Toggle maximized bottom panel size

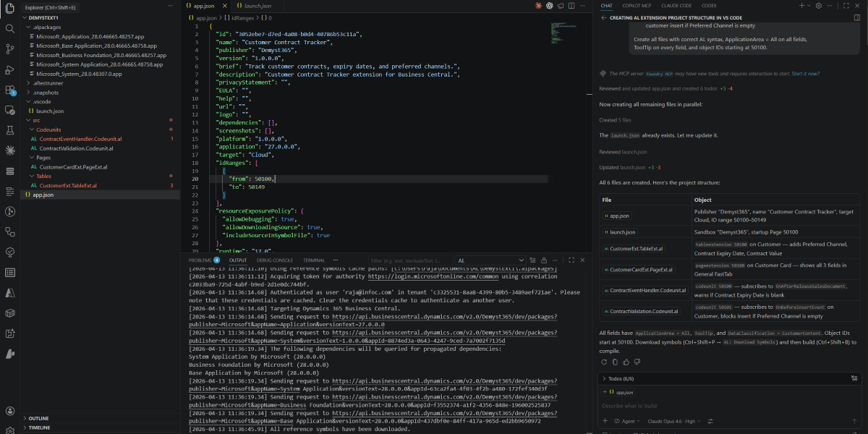[571, 260]
